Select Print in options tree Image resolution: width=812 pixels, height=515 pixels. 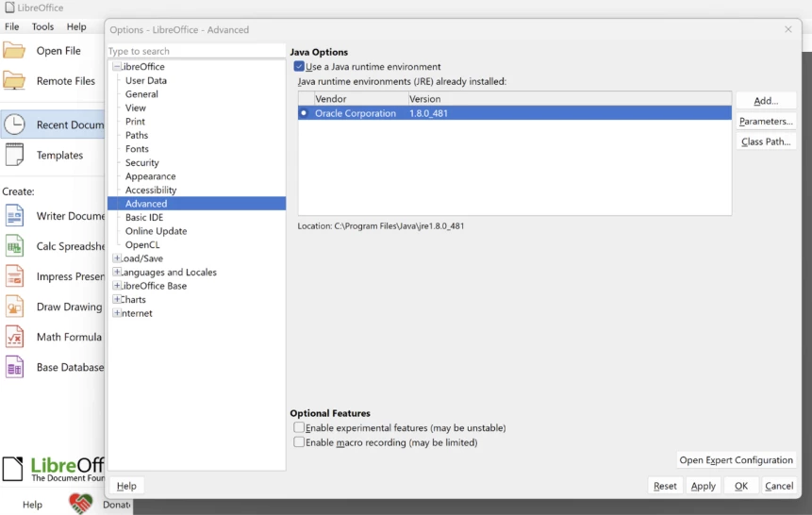point(135,122)
